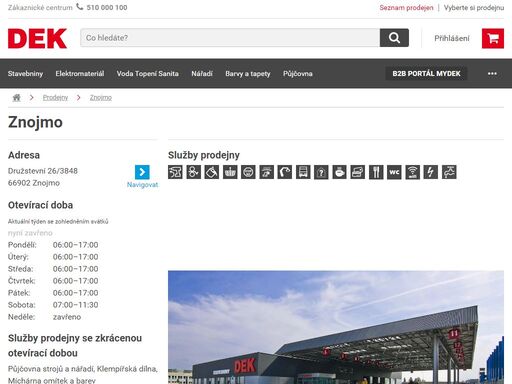Open the Elektromateriál menu

point(80,74)
